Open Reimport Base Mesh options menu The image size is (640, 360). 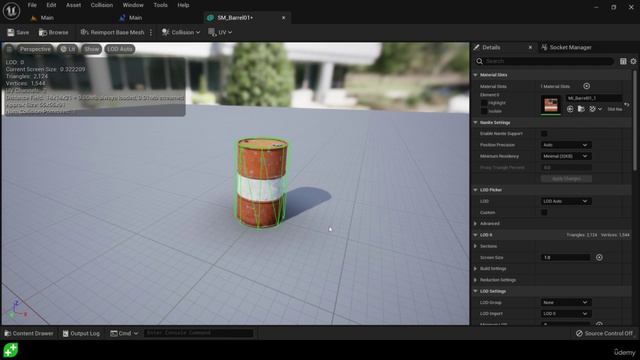click(151, 32)
